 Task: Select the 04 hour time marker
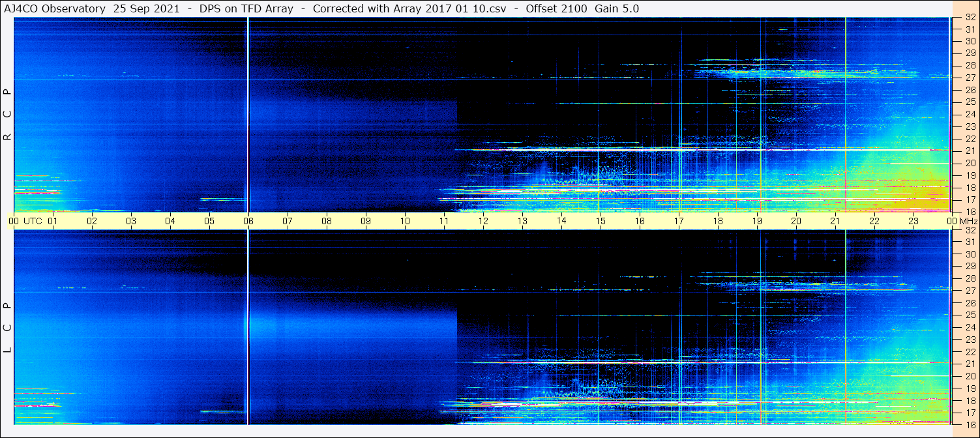(x=170, y=221)
